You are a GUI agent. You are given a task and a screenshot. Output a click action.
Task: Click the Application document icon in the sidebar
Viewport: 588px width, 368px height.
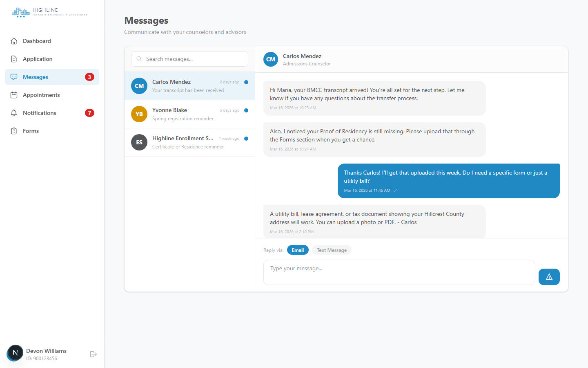[x=14, y=59]
